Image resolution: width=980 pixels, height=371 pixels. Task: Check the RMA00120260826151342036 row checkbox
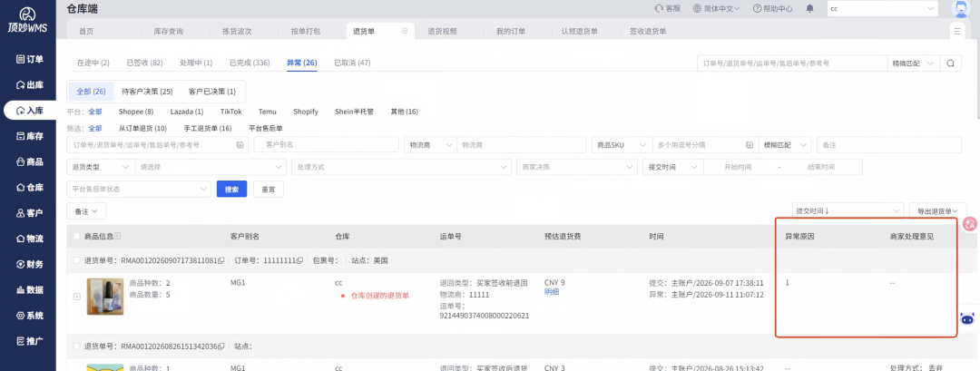point(77,346)
